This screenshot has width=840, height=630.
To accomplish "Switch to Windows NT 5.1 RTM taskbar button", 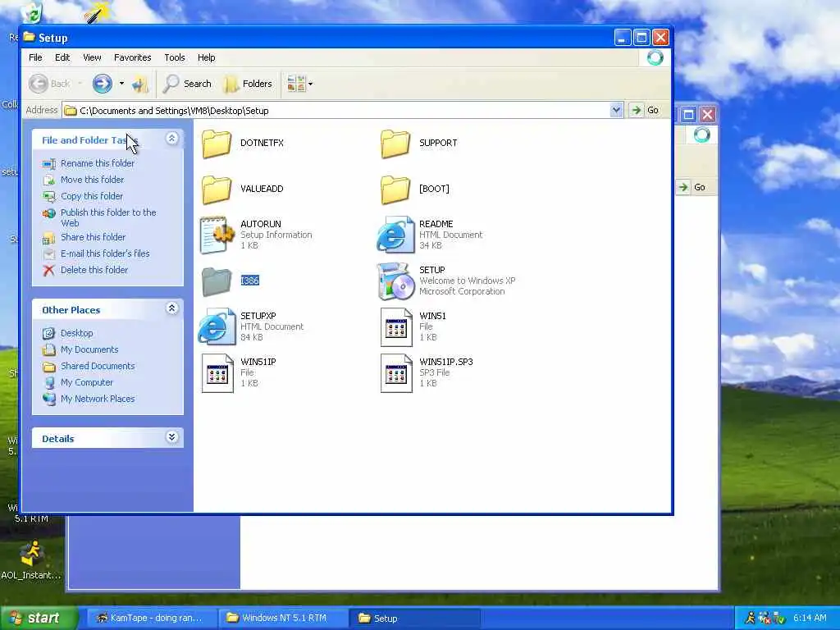I will click(283, 619).
